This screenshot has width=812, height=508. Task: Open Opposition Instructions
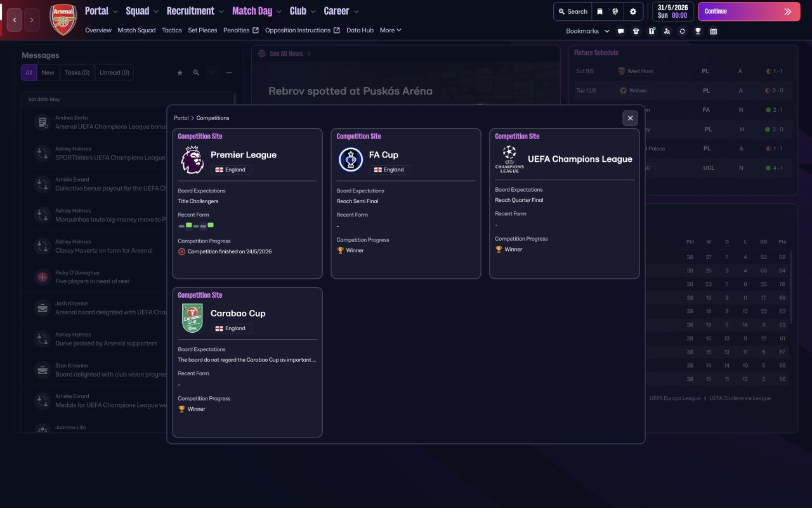pos(303,30)
